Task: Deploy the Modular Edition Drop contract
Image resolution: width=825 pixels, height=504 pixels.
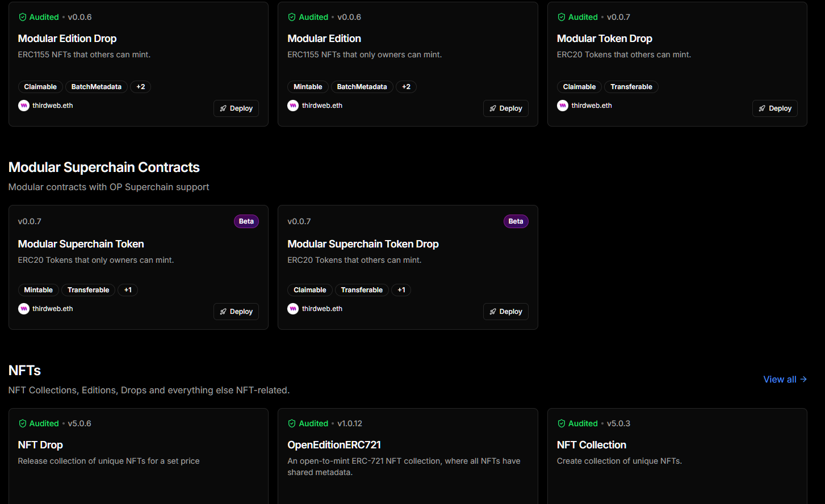Action: 236,108
